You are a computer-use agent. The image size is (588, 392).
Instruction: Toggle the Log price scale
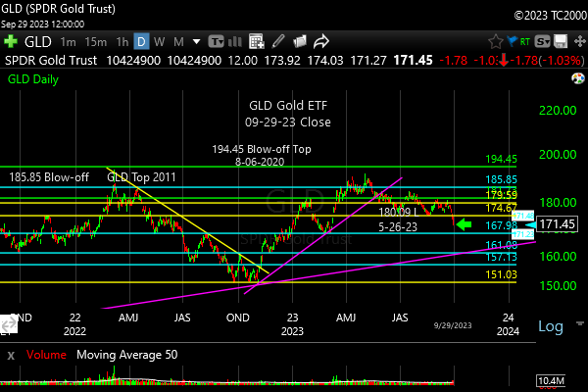click(x=551, y=326)
